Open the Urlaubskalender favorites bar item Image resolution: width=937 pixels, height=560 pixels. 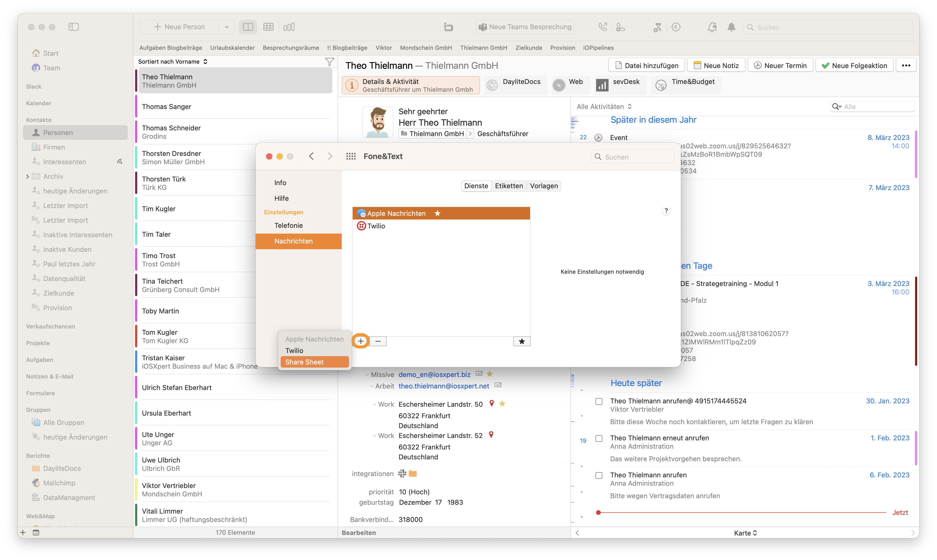point(232,47)
